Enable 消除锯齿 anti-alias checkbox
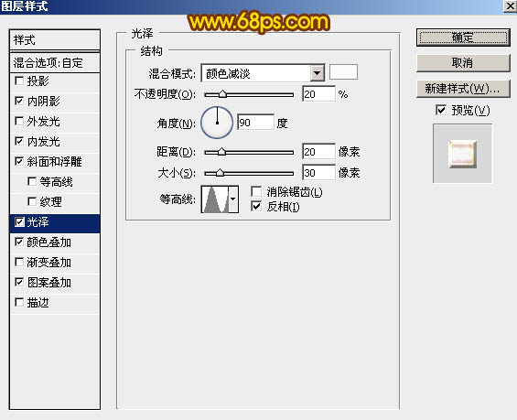The height and width of the screenshot is (420, 517). (x=256, y=191)
